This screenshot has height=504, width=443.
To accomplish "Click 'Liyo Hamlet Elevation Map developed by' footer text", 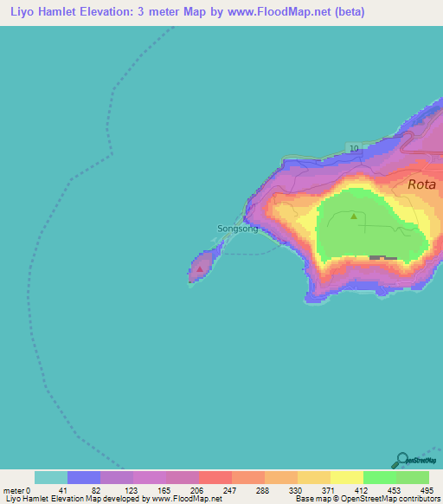I will tap(78, 499).
